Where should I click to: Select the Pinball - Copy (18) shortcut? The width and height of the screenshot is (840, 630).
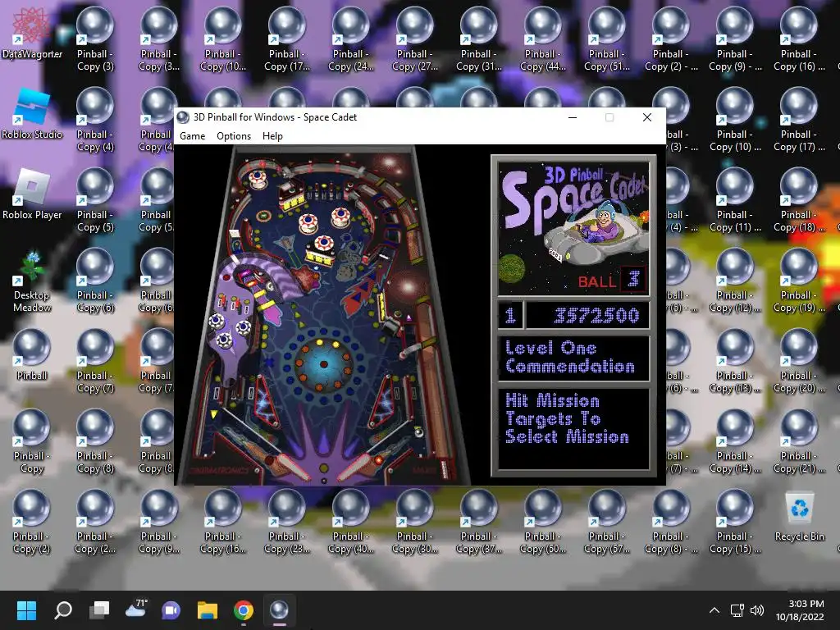tap(798, 200)
